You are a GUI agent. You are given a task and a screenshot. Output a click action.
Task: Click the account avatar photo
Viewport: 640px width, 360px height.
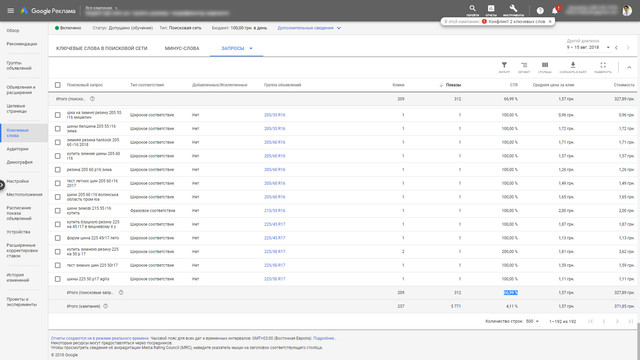pyautogui.click(x=627, y=11)
